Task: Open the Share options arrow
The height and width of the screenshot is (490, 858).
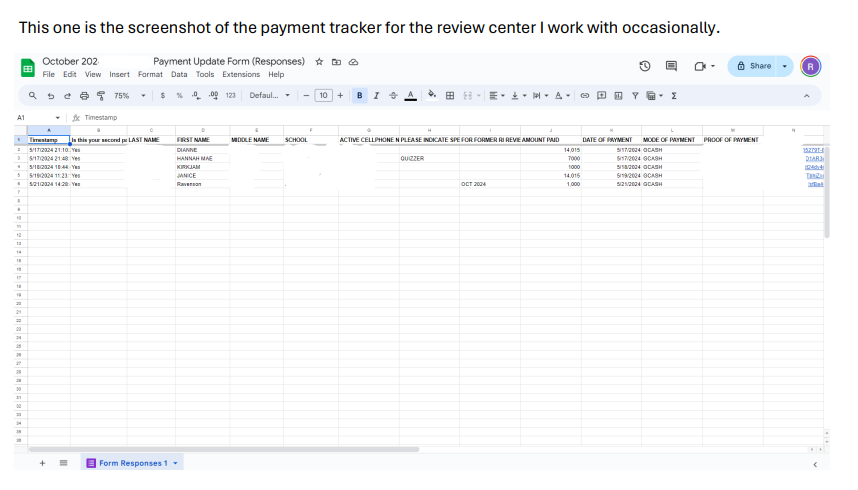Action: click(785, 66)
